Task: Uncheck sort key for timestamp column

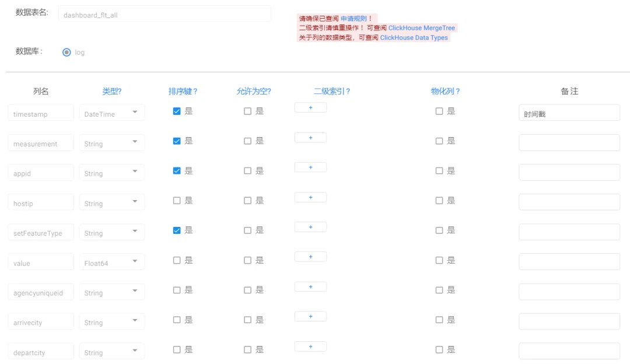Action: tap(177, 111)
